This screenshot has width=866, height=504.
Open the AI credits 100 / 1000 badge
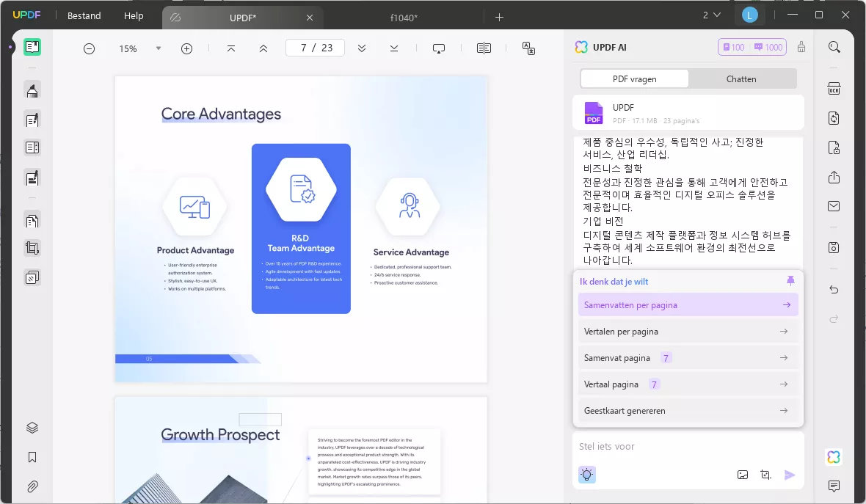(x=752, y=47)
